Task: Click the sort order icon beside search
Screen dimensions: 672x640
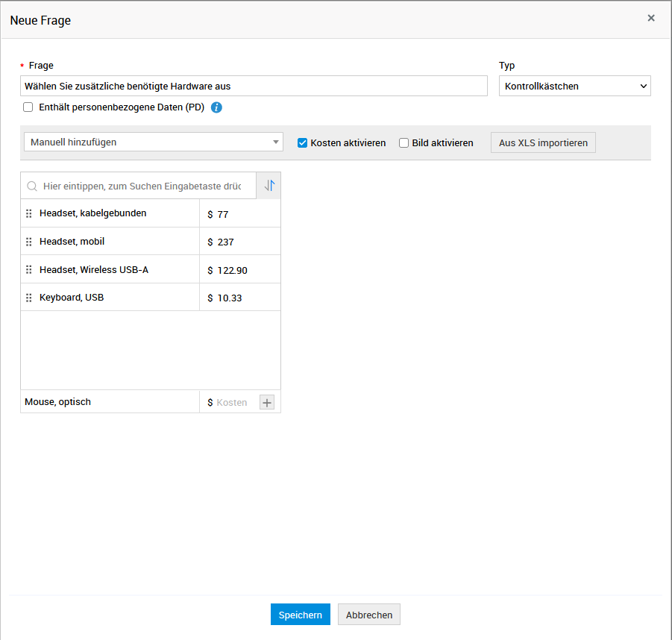Action: click(269, 186)
